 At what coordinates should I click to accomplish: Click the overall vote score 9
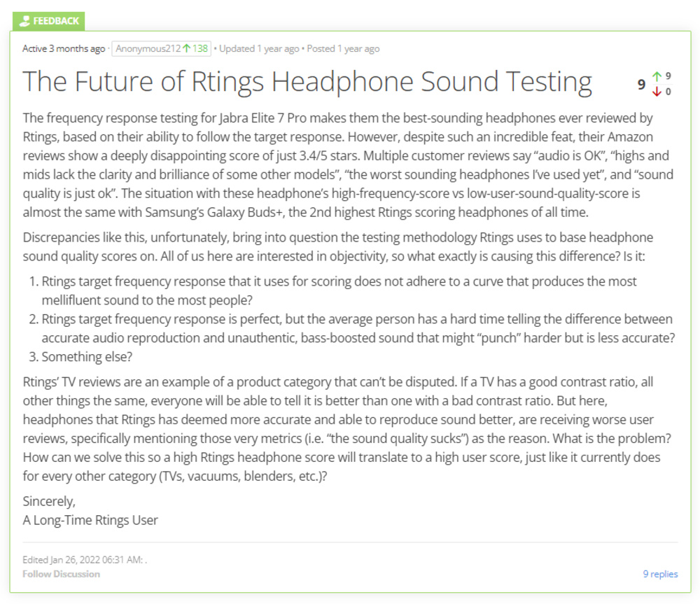click(x=640, y=85)
